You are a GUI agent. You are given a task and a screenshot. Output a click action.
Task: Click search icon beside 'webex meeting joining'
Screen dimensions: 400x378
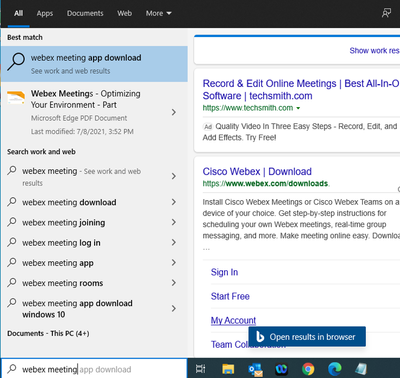(12, 222)
